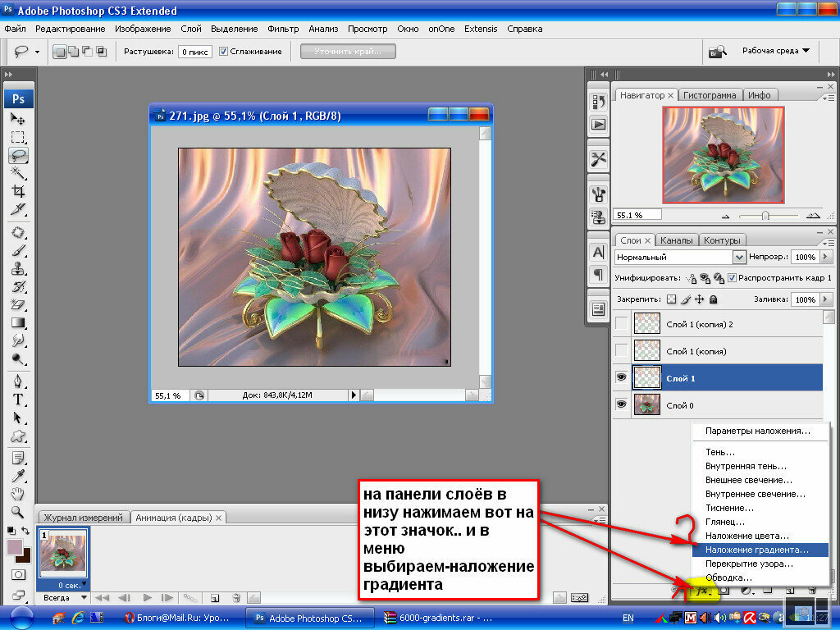
Task: Select the Horizontal Type tool
Action: coord(18,399)
